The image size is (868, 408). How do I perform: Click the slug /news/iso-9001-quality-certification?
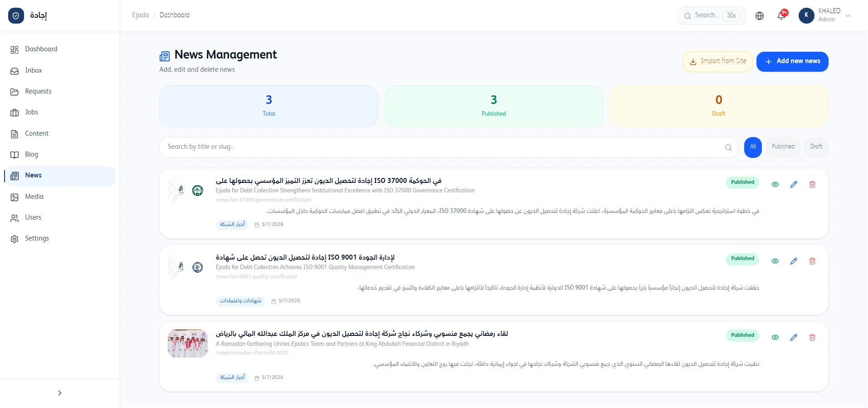[257, 276]
